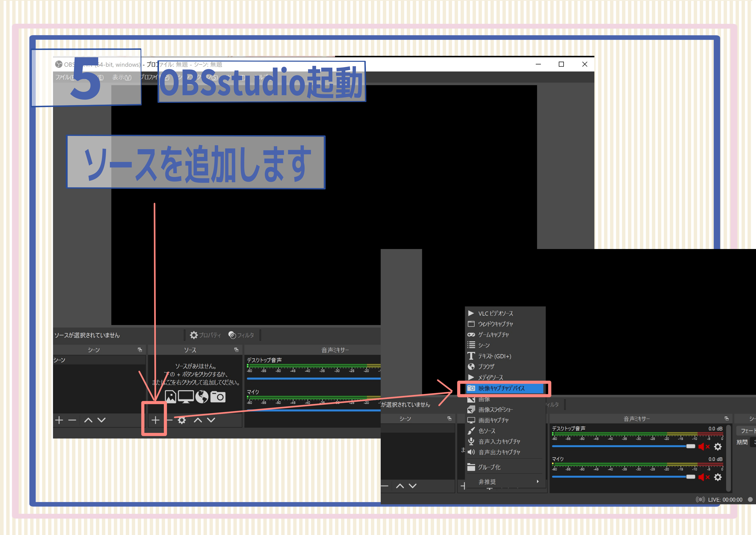Screen dimensions: 756x535
Task: Move source down in left Sources toolbar
Action: coord(211,420)
